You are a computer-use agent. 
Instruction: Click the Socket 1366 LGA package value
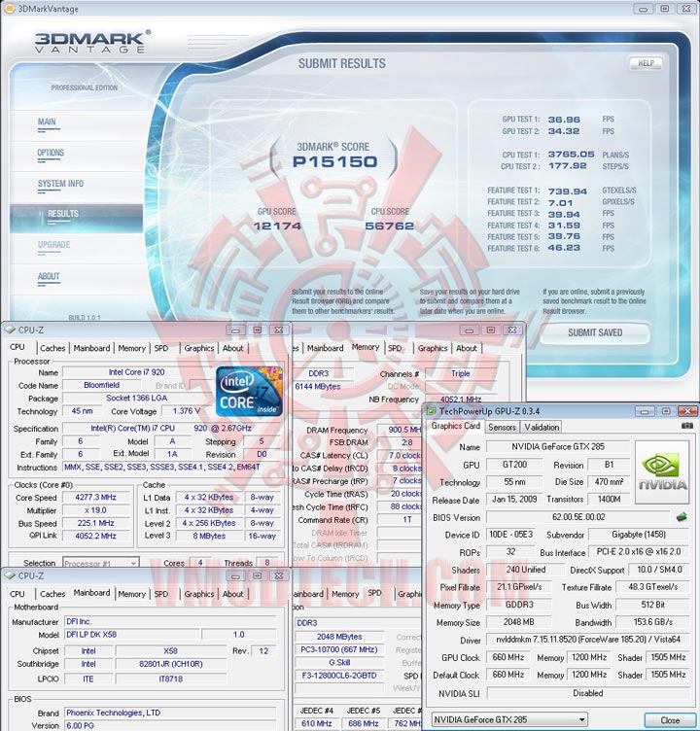137,398
